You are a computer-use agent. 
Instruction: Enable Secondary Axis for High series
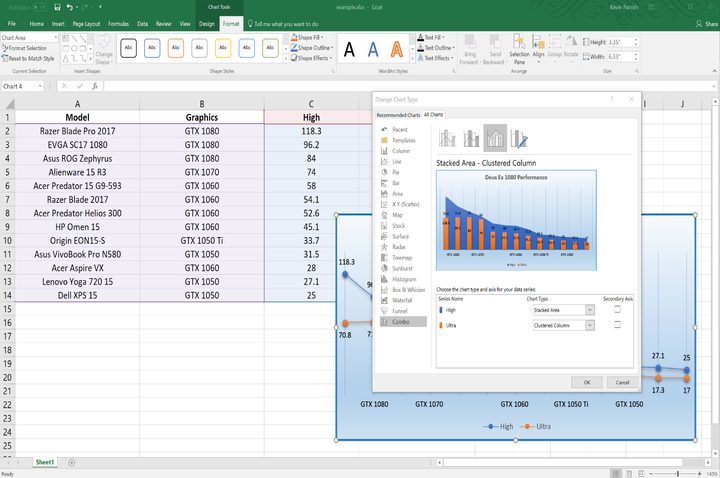[x=618, y=309]
